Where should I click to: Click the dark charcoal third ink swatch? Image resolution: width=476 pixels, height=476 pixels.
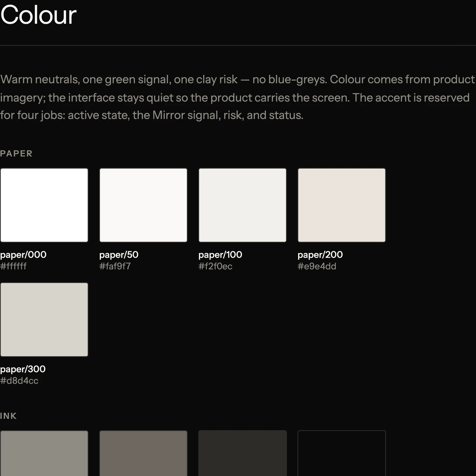[x=243, y=453]
